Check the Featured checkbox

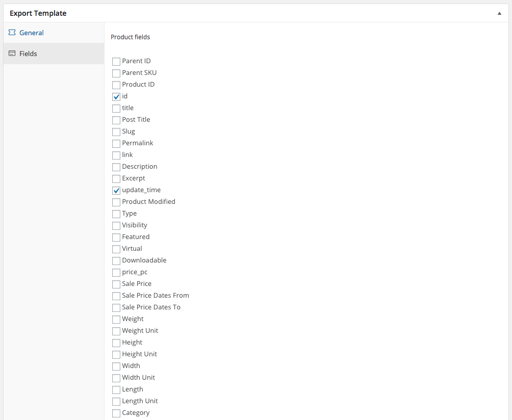point(116,238)
